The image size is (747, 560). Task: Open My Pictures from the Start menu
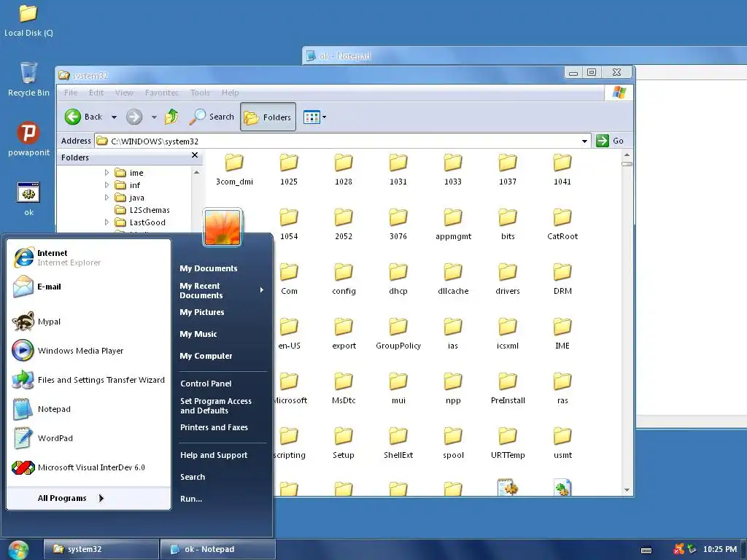coord(202,312)
